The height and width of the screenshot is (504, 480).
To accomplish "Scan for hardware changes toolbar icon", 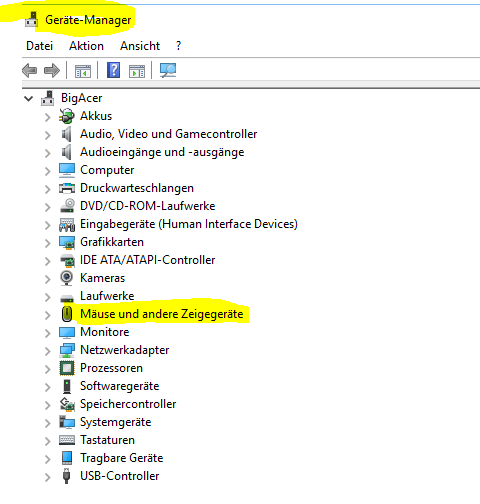I will click(x=168, y=70).
